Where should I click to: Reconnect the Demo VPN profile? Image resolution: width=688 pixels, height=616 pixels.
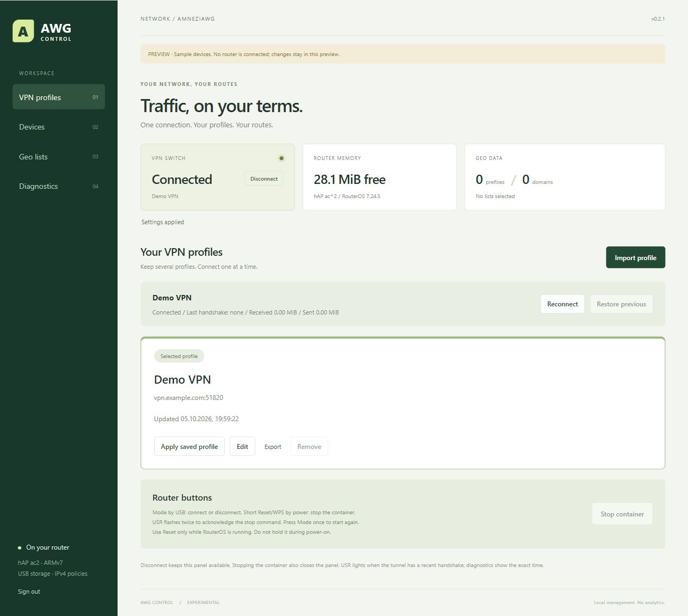pyautogui.click(x=562, y=304)
